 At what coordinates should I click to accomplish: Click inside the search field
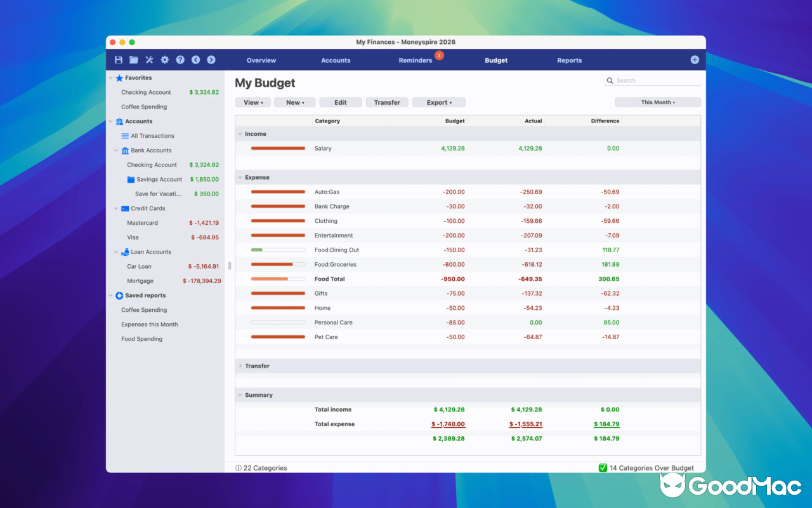[653, 80]
